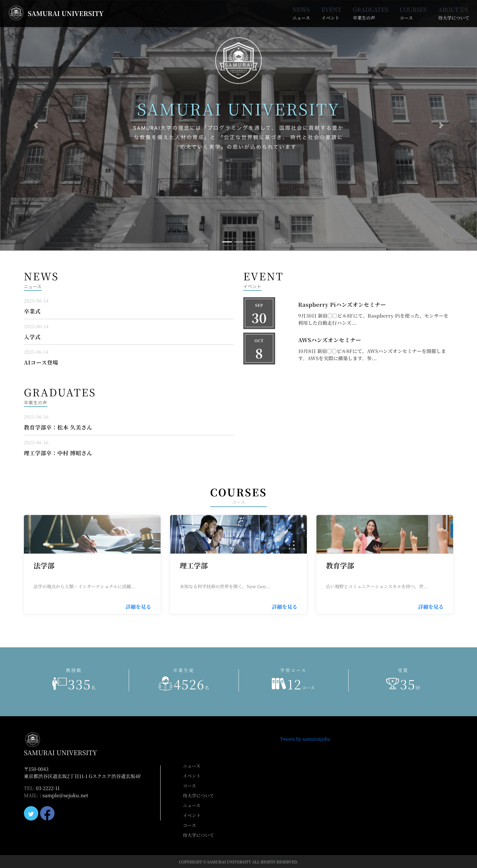477x868 pixels.
Task: Open the EVENT menu item in header
Action: [x=331, y=14]
